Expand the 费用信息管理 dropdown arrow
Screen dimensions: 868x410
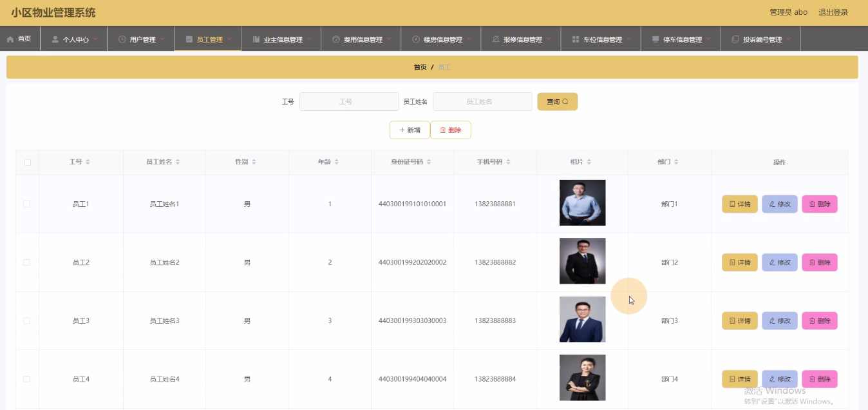[389, 39]
